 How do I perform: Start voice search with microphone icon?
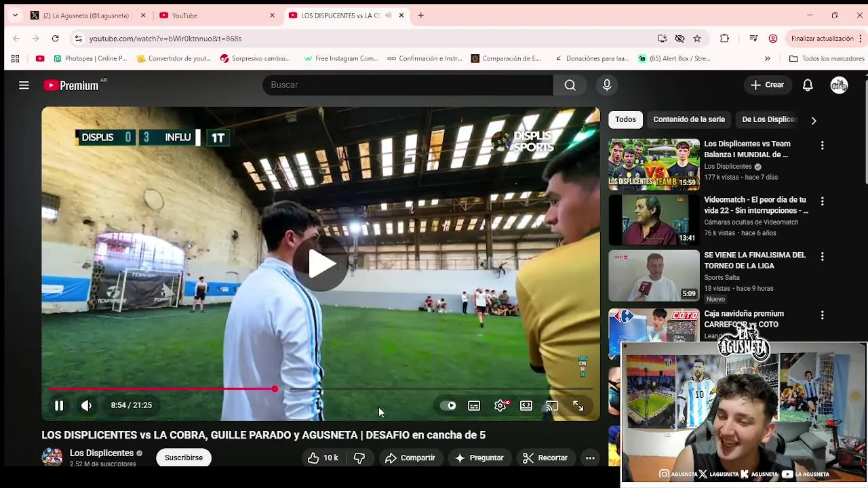(x=607, y=85)
